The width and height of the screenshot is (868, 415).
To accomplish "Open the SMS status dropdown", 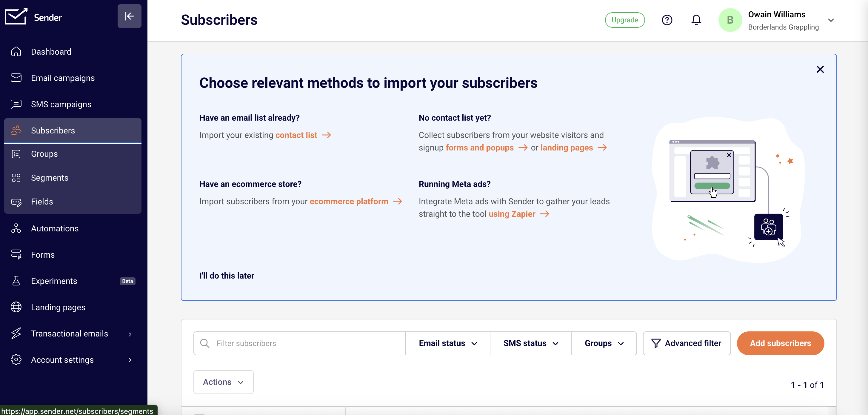I will click(x=531, y=343).
